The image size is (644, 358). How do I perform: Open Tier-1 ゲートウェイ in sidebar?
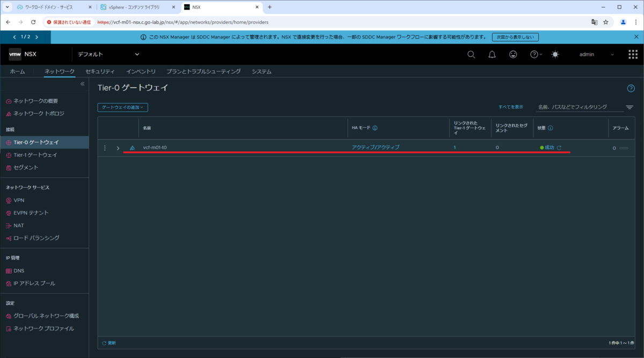click(35, 155)
